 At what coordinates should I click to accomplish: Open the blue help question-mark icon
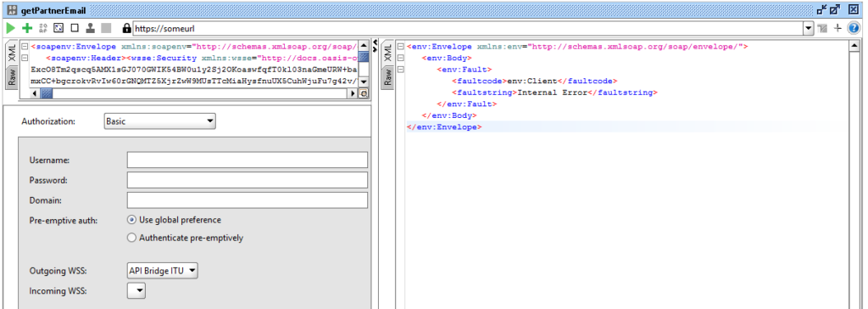coord(854,28)
